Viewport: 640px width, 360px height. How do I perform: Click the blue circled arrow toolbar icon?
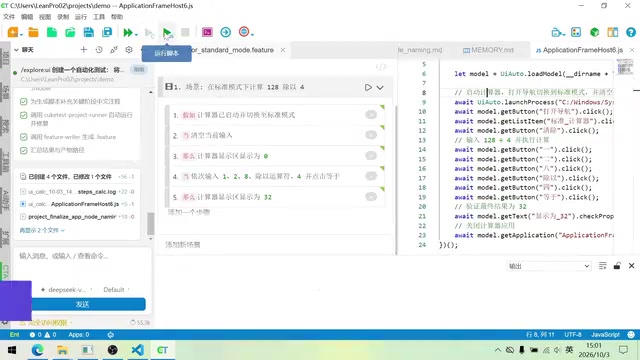pos(225,32)
